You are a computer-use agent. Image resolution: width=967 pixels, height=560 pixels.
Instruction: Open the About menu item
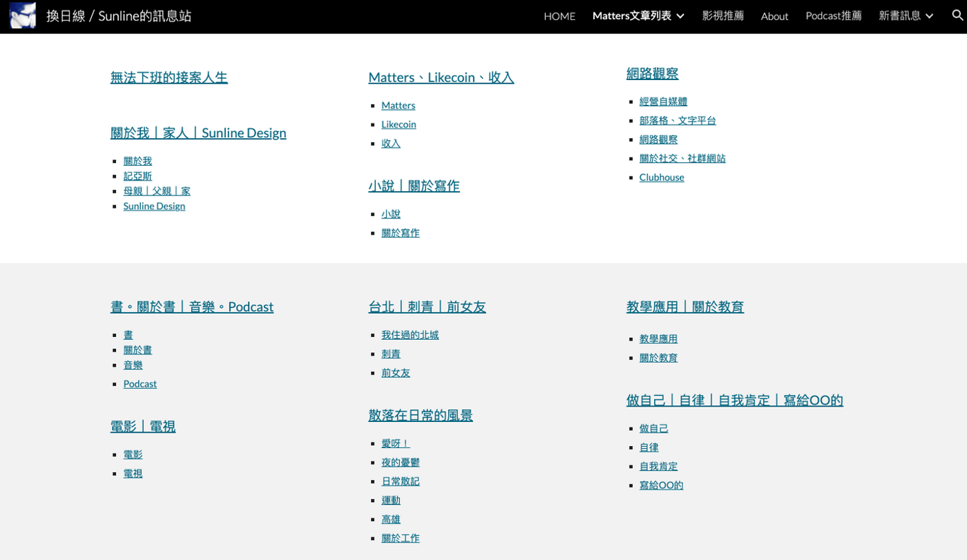tap(774, 16)
